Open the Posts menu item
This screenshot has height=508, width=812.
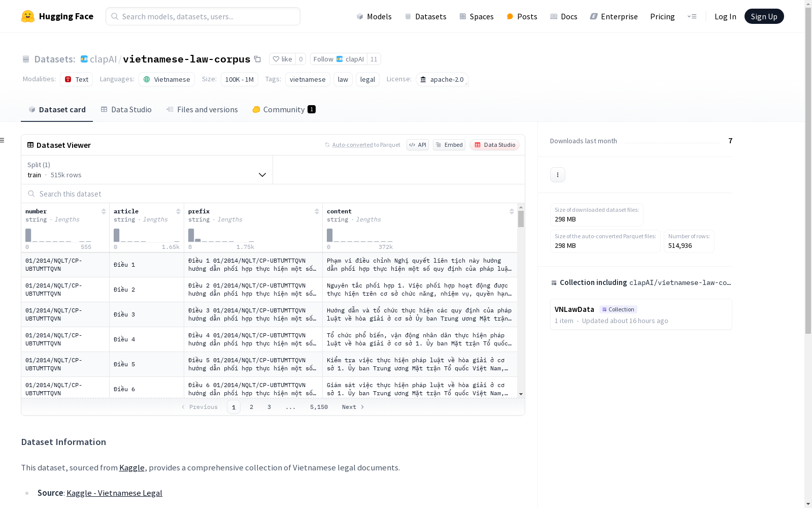(x=522, y=16)
